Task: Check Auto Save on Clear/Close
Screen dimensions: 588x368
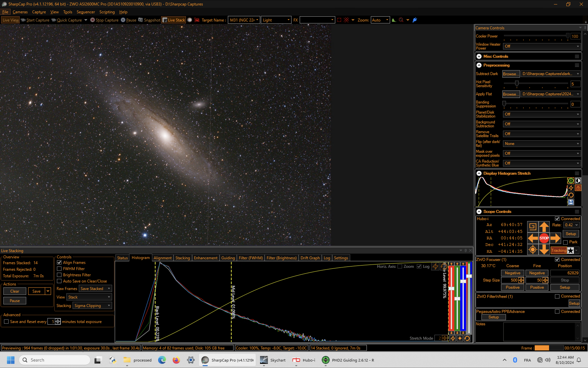Action: (59, 281)
